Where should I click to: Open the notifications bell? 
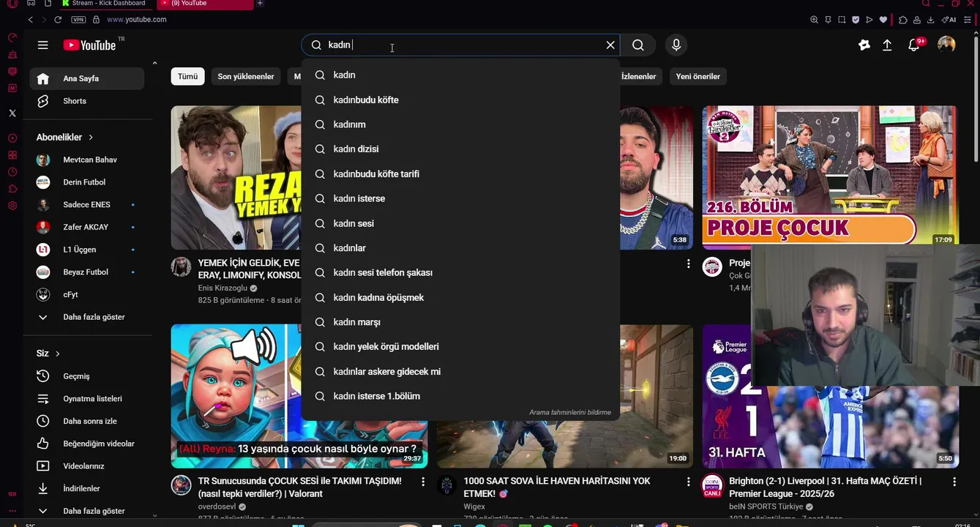[x=913, y=45]
